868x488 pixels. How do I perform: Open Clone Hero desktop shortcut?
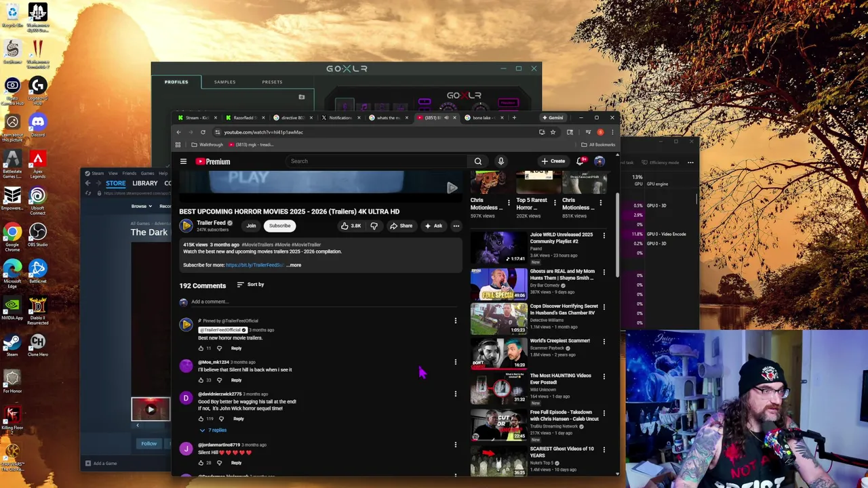tap(37, 346)
